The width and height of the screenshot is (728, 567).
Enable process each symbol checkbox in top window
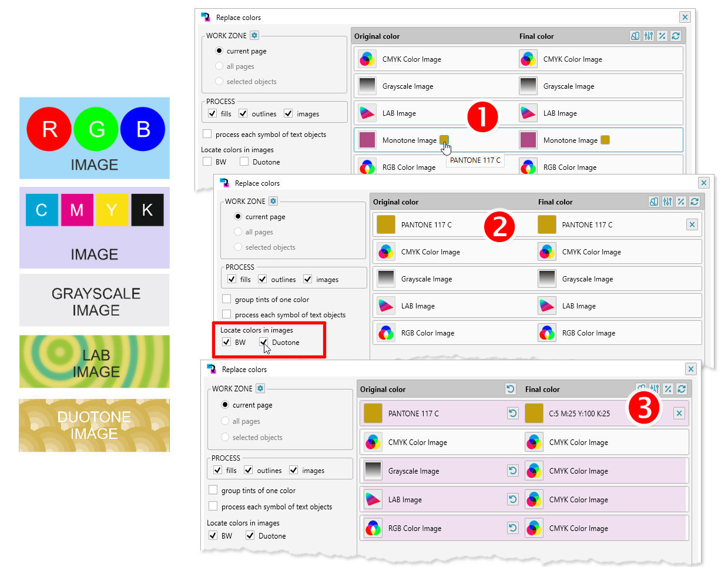coord(207,134)
